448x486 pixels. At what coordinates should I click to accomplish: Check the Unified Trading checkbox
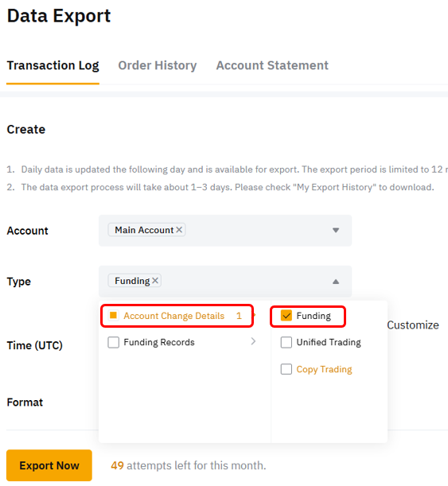286,342
